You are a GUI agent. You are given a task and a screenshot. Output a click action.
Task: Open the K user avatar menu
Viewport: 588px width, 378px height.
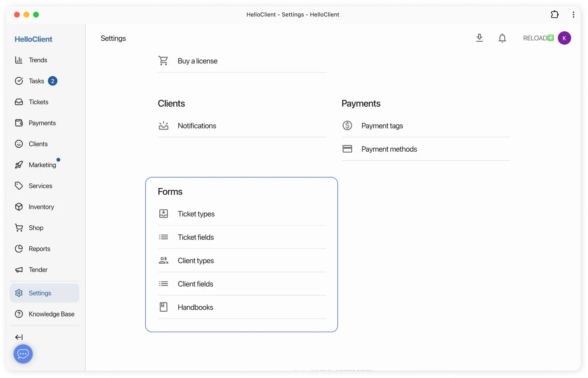pyautogui.click(x=565, y=38)
